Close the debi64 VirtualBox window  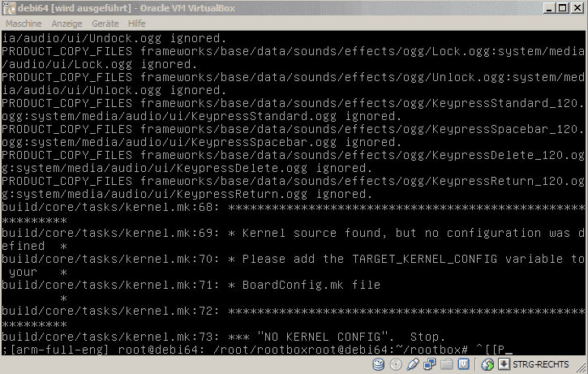[x=577, y=8]
